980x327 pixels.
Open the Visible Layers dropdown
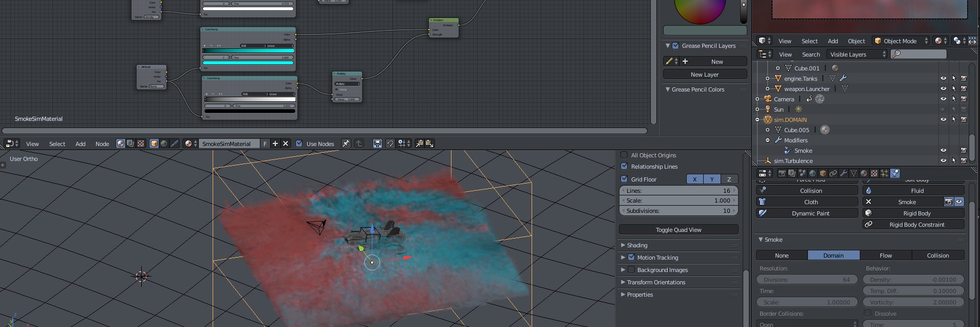857,55
